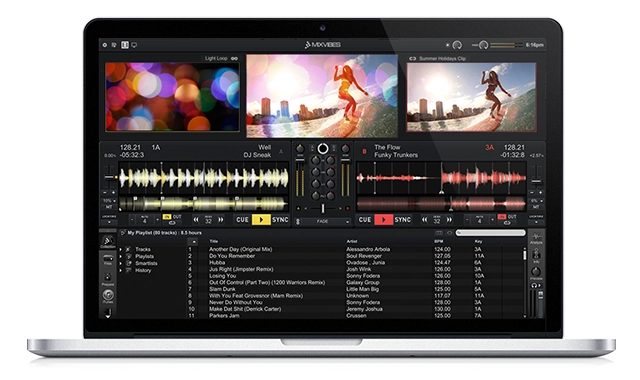Sort playlist by the Artist column
This screenshot has width=640, height=380.
click(352, 241)
